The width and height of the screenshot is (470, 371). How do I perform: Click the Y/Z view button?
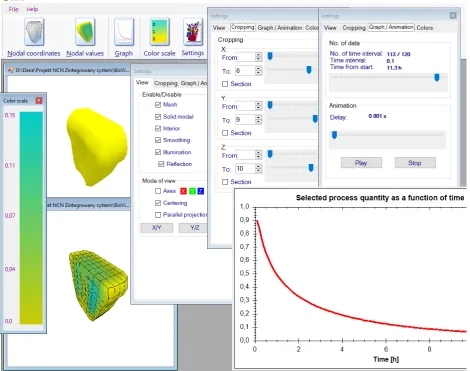pos(194,228)
